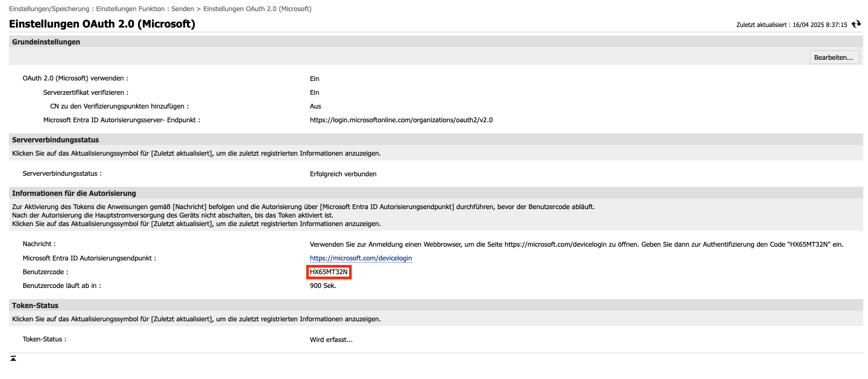
Task: Click the Ein value for Serverzertifikat verifizieren
Action: (x=314, y=93)
